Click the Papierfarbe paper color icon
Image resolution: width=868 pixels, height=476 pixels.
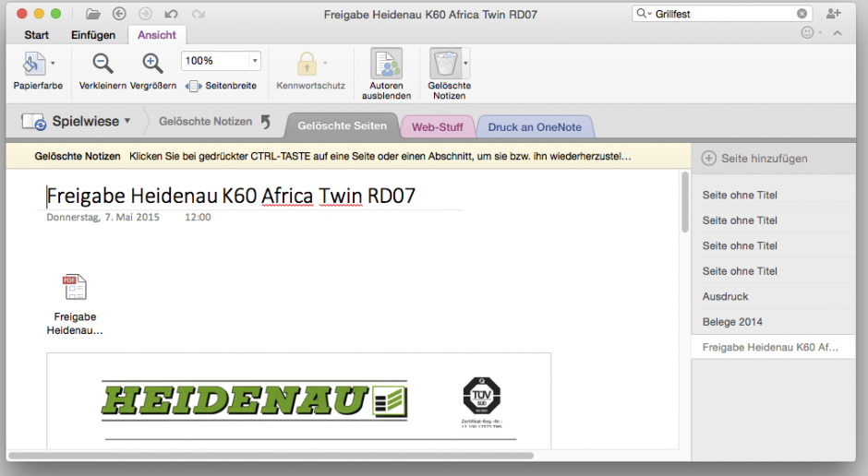pos(34,65)
